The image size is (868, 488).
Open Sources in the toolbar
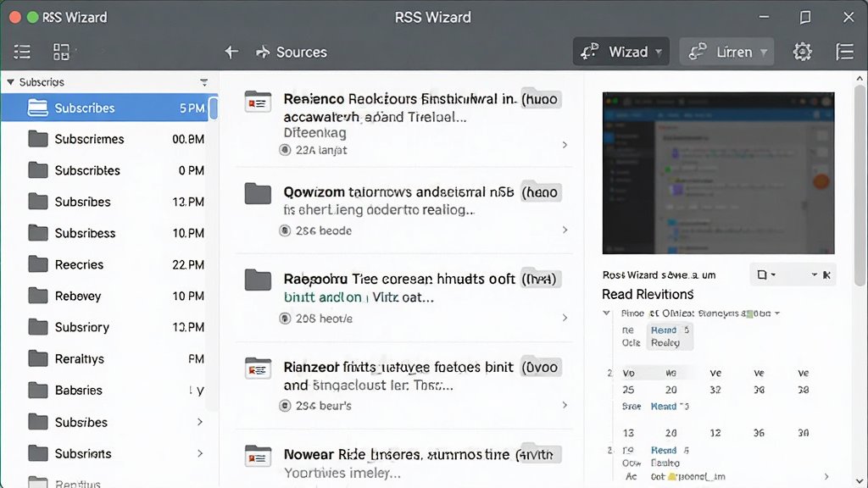coord(292,52)
